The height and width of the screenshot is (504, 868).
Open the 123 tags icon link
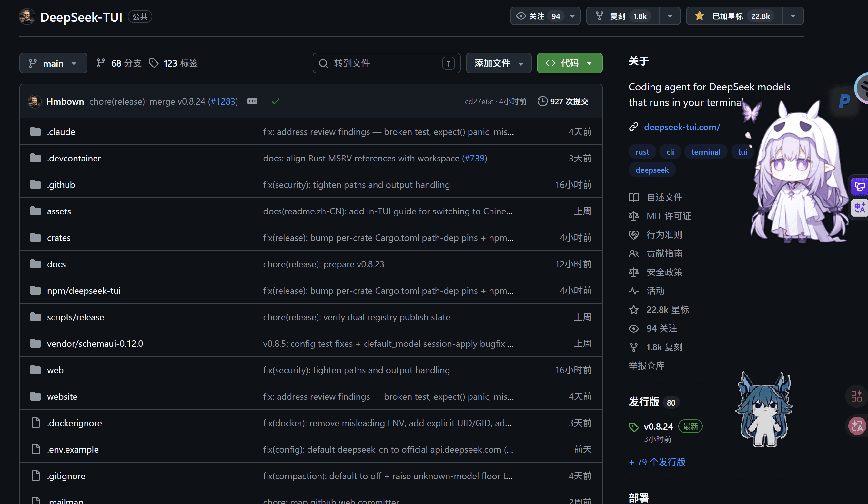[154, 63]
